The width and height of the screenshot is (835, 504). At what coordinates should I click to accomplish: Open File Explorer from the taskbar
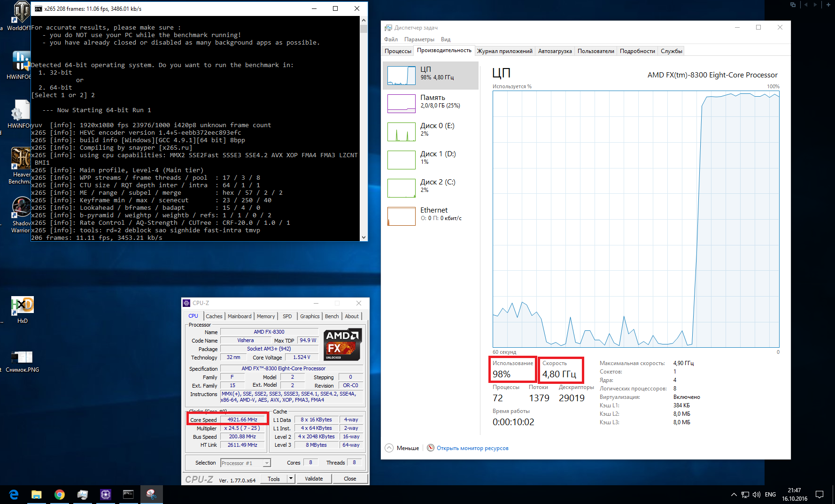[36, 494]
